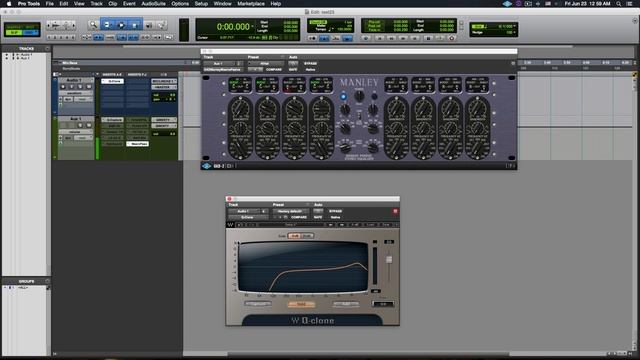Mute the Aux 1 track
640x360 pixels.
[89, 125]
